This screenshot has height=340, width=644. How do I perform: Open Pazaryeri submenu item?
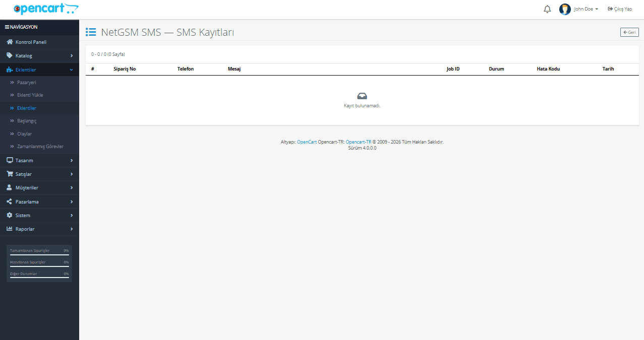[39, 82]
